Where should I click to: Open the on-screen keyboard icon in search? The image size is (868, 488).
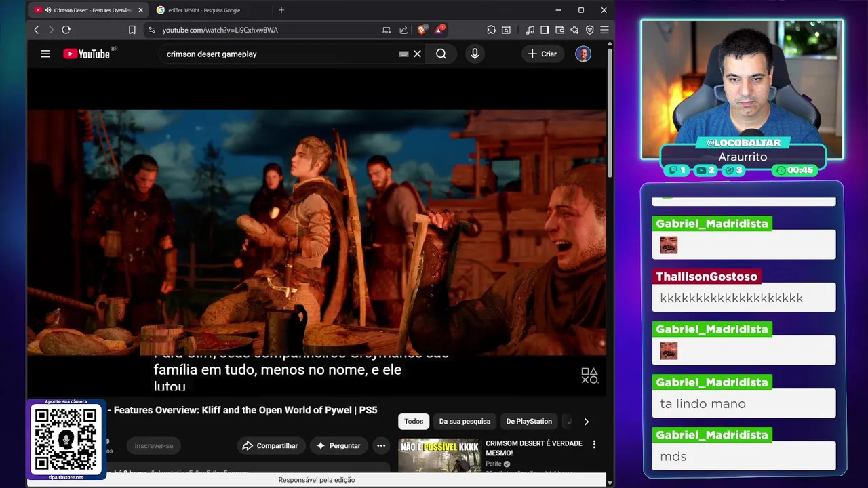(403, 54)
